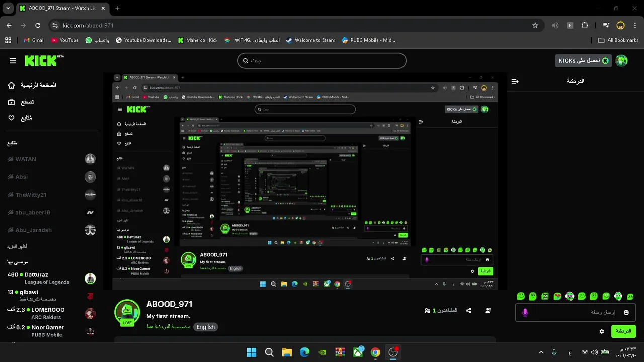Open the الصفحة الرئيسية home sidebar item
644x362 pixels.
point(32,85)
